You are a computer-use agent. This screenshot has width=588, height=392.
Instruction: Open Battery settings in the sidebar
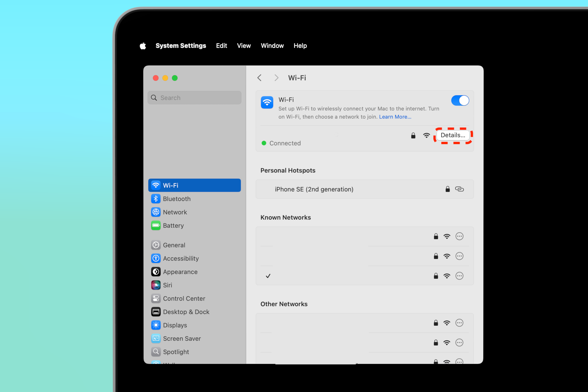194,226
